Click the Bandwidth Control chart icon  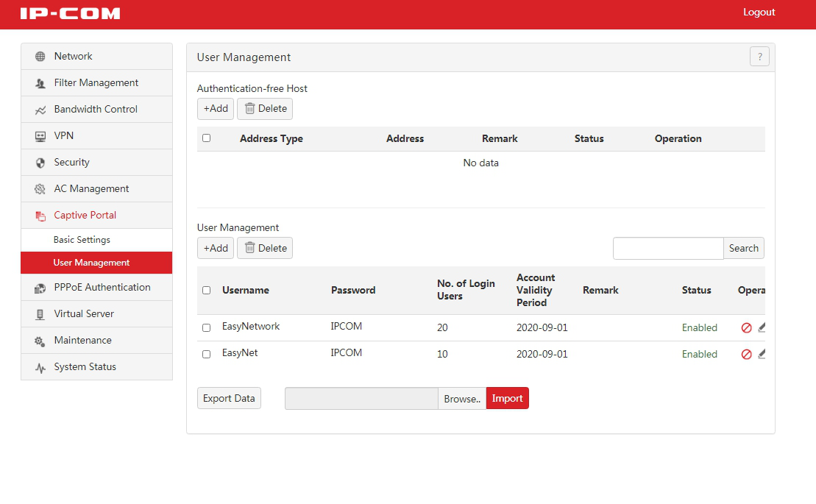tap(40, 110)
